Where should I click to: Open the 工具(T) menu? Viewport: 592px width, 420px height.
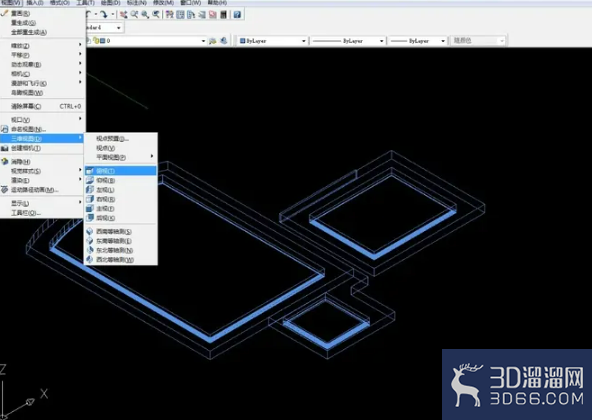[85, 3]
